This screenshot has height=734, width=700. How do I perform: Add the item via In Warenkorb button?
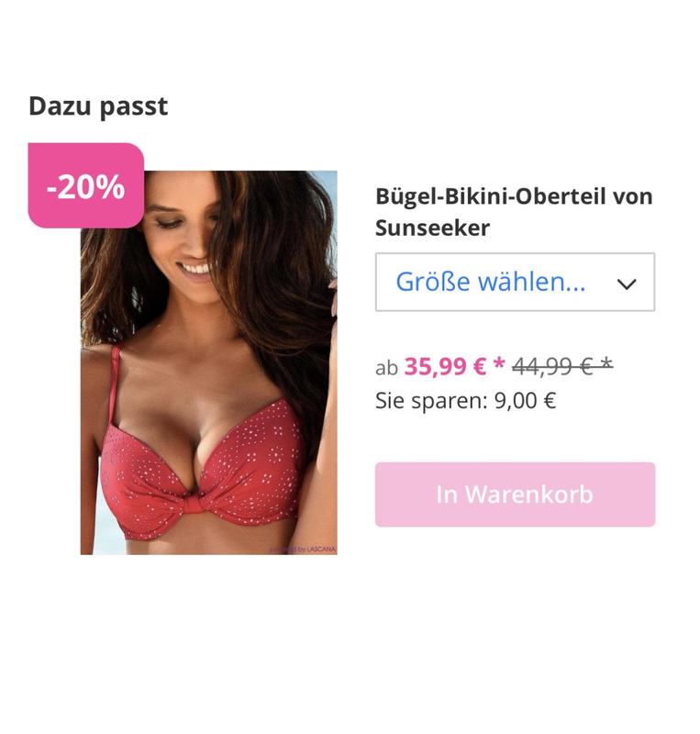(515, 495)
